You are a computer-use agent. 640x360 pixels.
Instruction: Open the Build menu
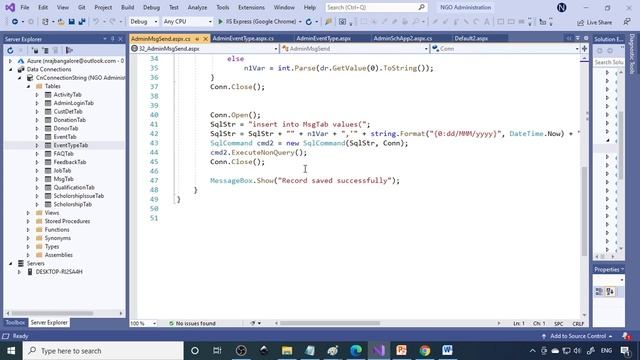tap(127, 7)
